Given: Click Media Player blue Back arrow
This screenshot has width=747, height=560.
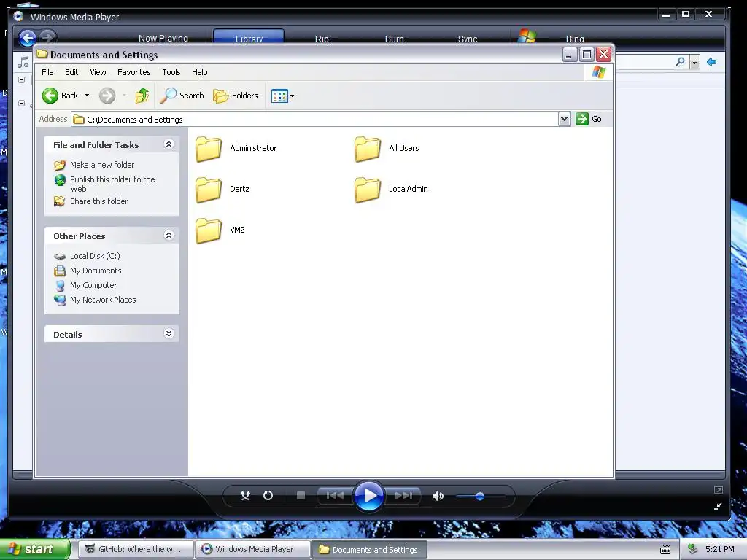Looking at the screenshot, I should point(28,38).
